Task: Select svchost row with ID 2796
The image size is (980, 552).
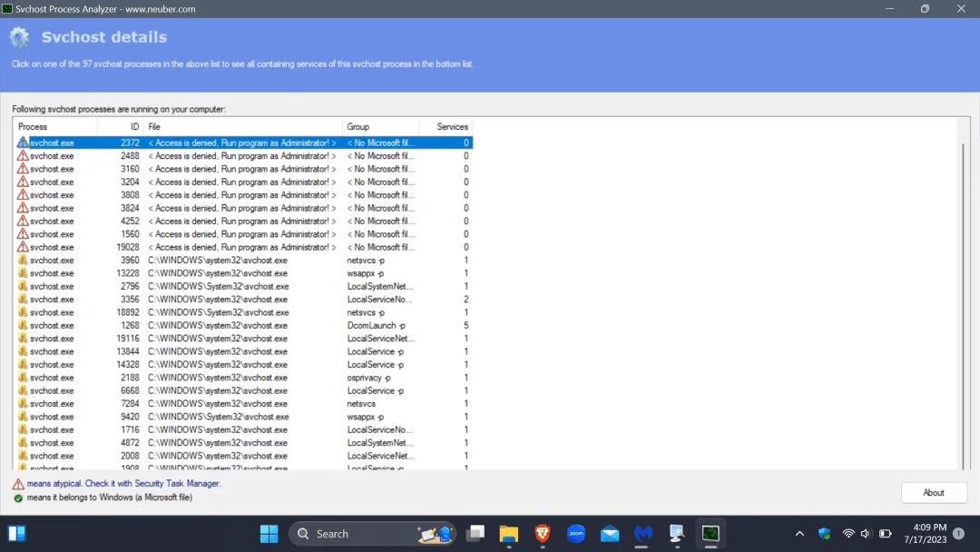Action: click(x=243, y=286)
